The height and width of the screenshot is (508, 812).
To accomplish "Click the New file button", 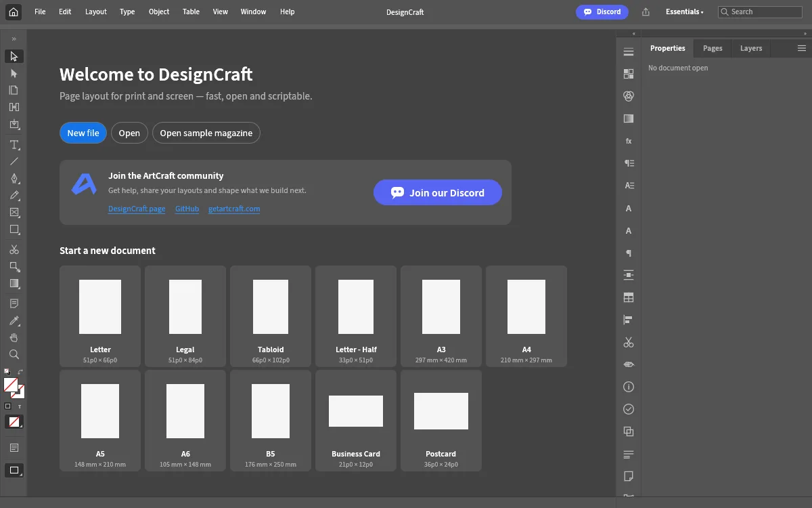I will point(83,133).
